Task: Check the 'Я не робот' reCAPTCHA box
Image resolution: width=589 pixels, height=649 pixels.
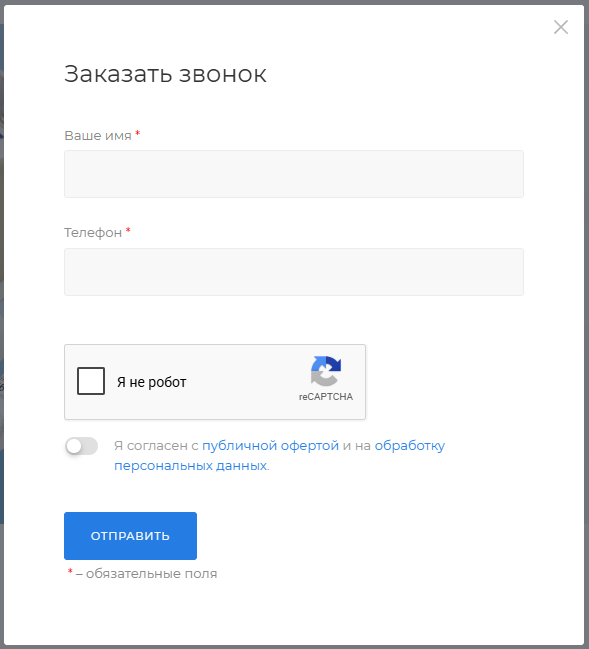Action: 91,381
